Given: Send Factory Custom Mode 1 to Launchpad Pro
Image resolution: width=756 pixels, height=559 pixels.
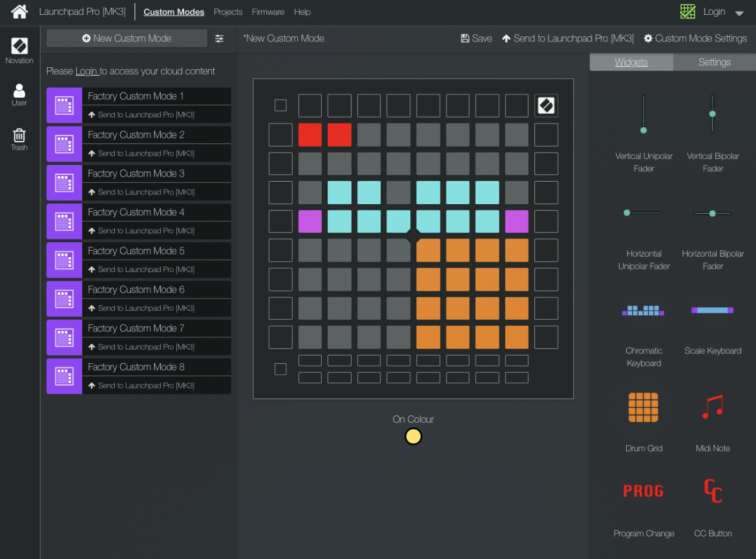Looking at the screenshot, I should coord(142,115).
